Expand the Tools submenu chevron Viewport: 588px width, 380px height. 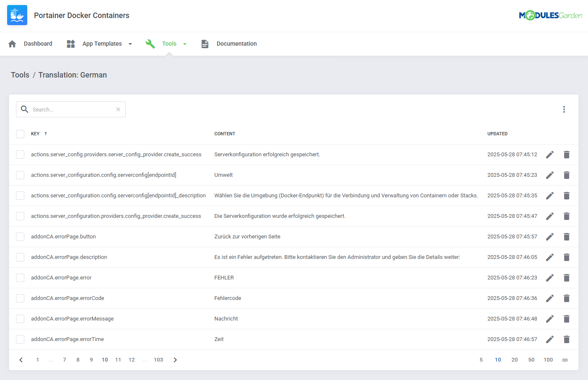[x=184, y=44]
